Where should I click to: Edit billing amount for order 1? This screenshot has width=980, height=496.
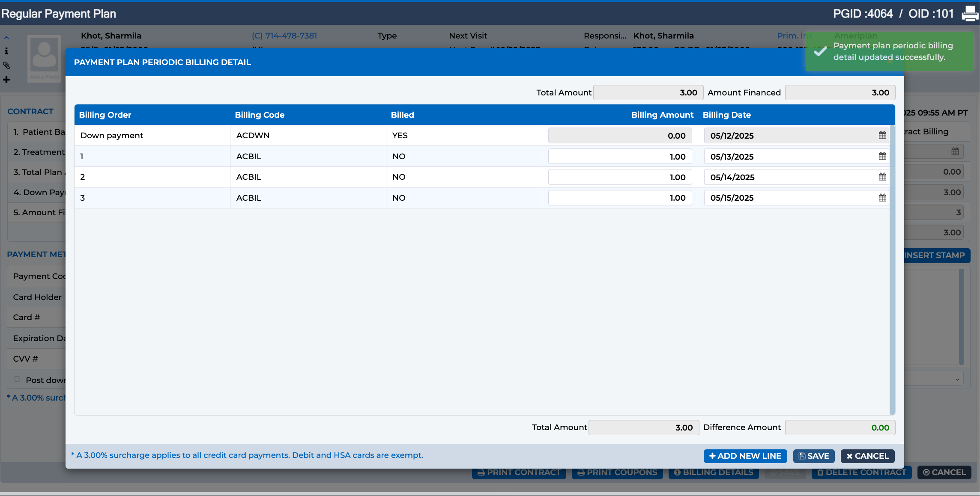(620, 157)
